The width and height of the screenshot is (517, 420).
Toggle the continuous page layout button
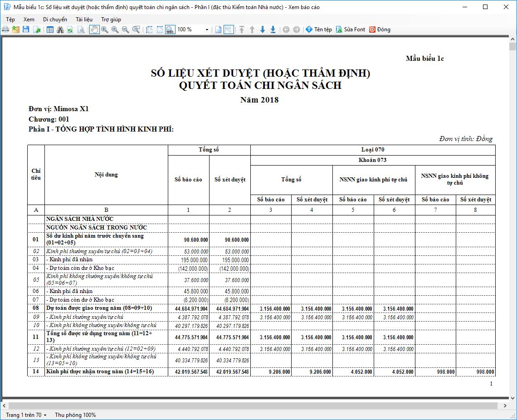pyautogui.click(x=229, y=29)
